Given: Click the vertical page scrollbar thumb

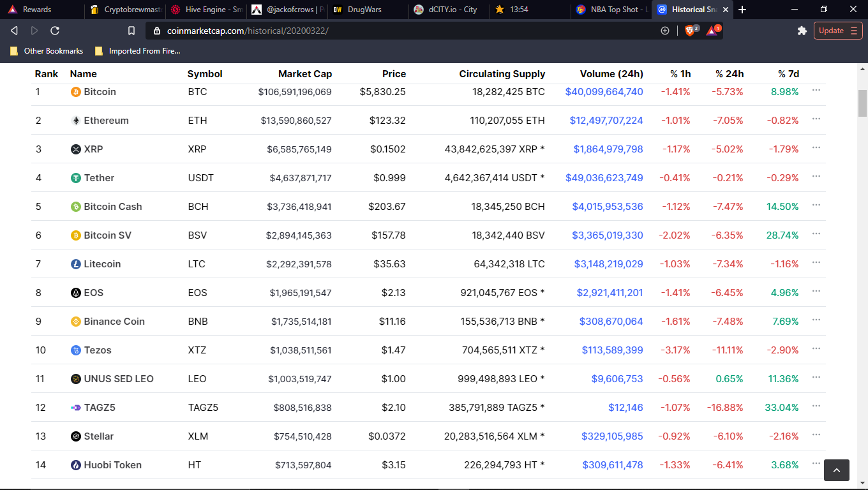Looking at the screenshot, I should 862,103.
